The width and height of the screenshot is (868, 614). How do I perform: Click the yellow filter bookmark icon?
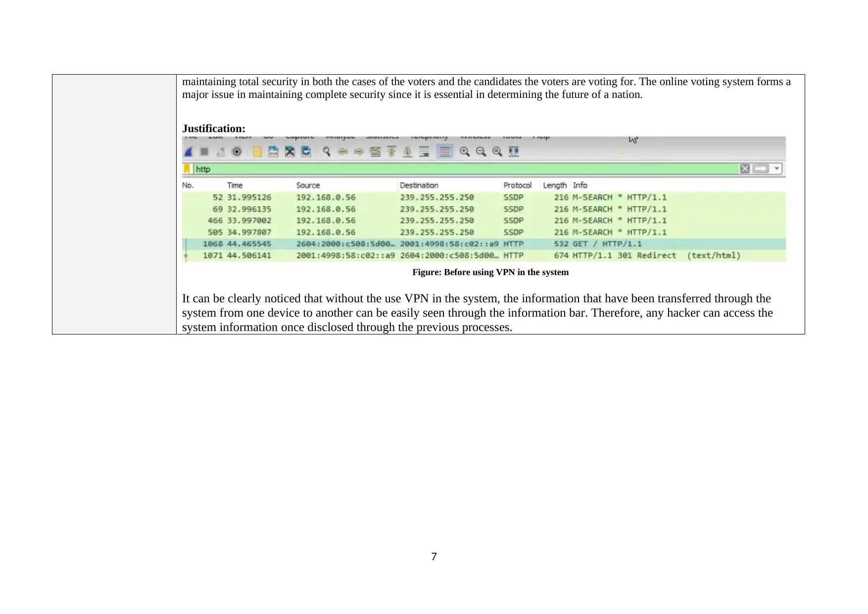click(x=187, y=169)
